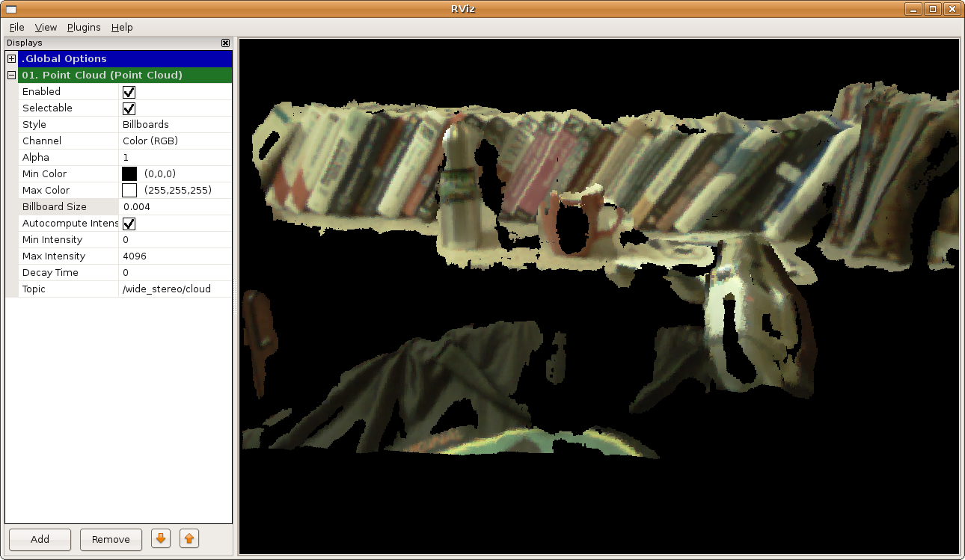Open the View menu

click(46, 27)
